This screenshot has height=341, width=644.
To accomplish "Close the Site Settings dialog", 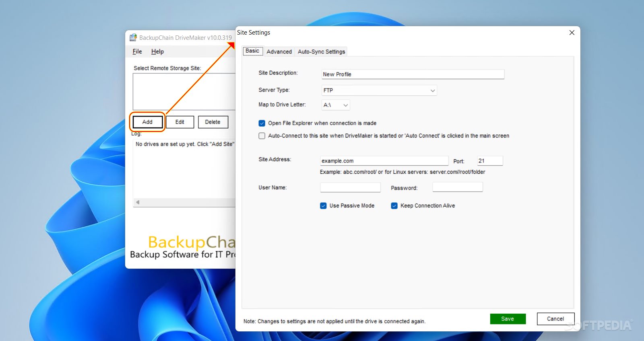I will (572, 33).
